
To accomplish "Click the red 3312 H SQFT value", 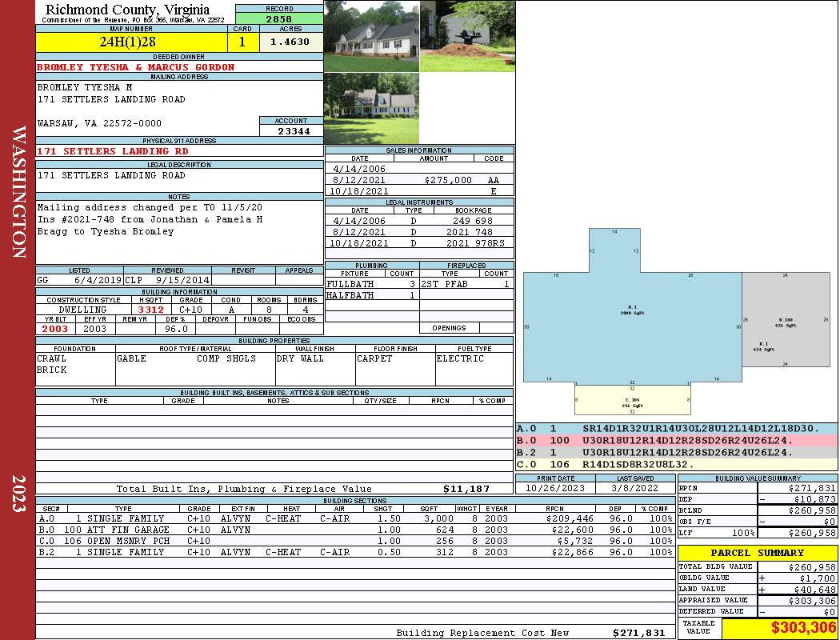I will 151,309.
